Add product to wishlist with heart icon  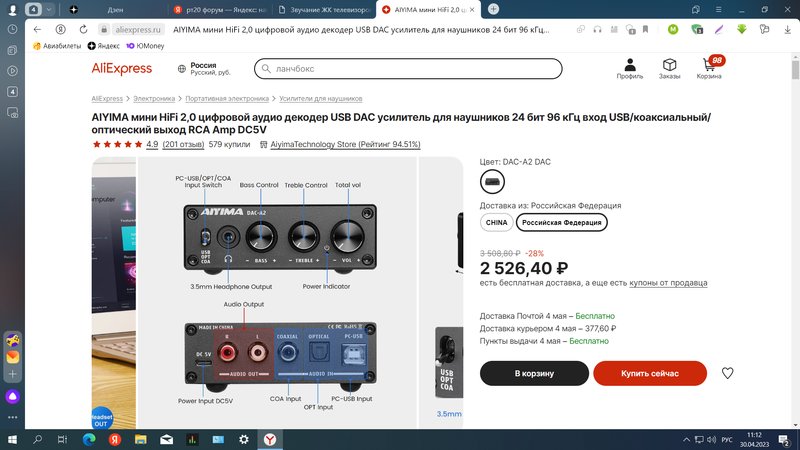[728, 373]
